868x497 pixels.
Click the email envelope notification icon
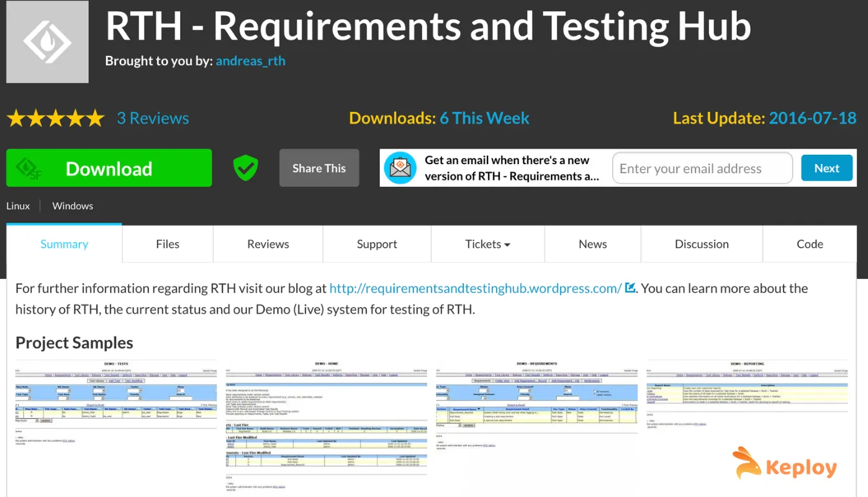pyautogui.click(x=400, y=168)
